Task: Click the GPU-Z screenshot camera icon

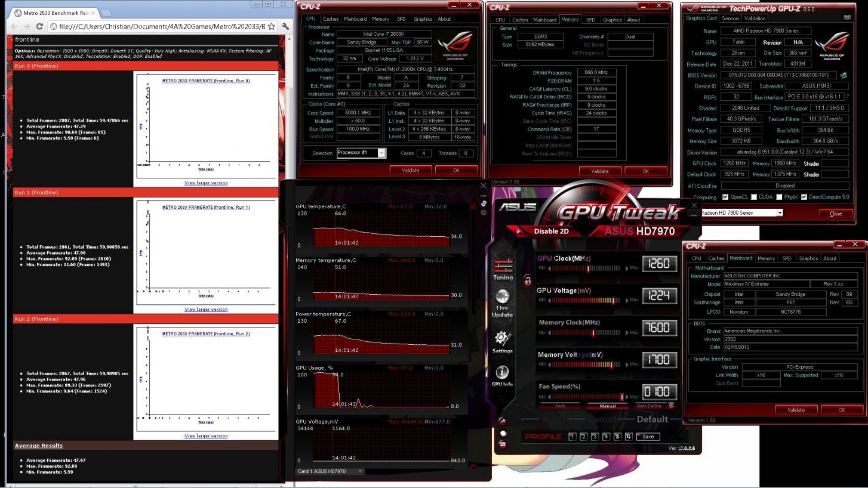Action: point(847,18)
